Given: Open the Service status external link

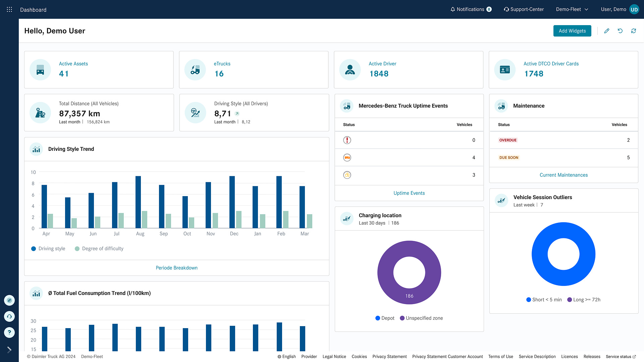Looking at the screenshot, I should (x=621, y=357).
